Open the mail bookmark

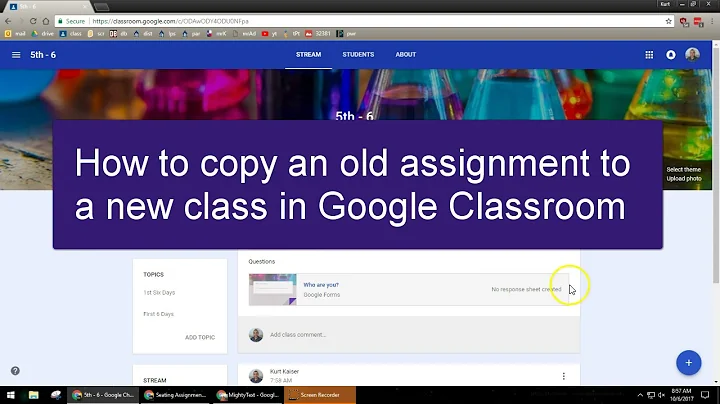(x=15, y=34)
